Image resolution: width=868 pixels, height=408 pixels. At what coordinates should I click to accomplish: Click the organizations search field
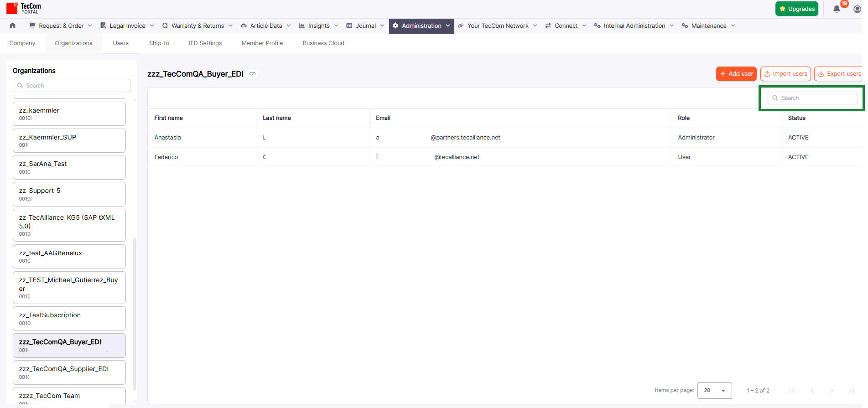coord(72,86)
